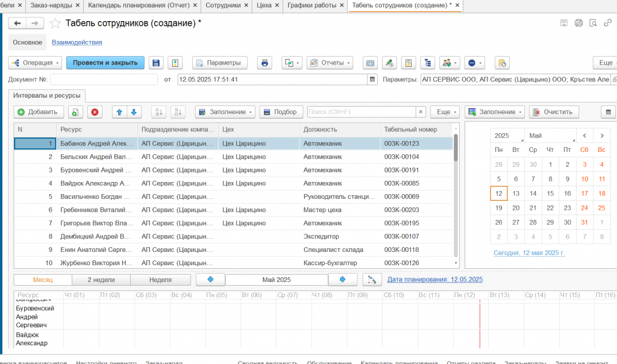The image size is (617, 364).
Task: Follow the Дата планирования: 12.05.2025 link
Action: pos(435,280)
